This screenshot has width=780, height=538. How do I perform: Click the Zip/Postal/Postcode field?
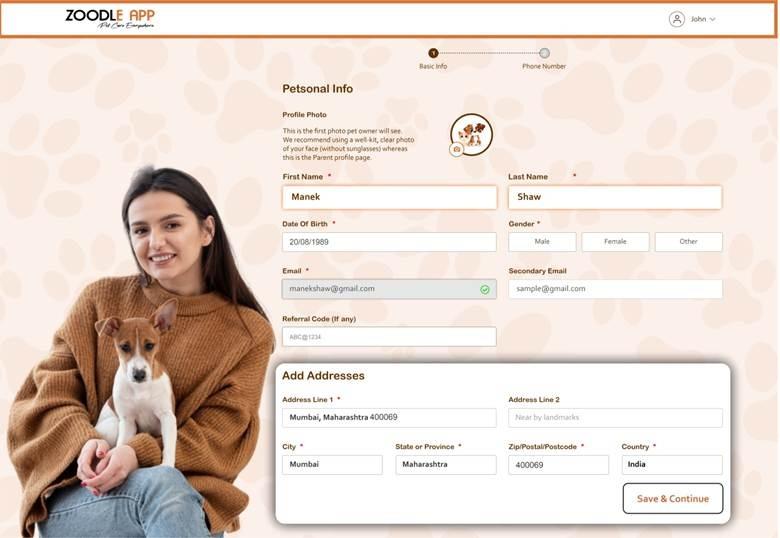pos(559,465)
